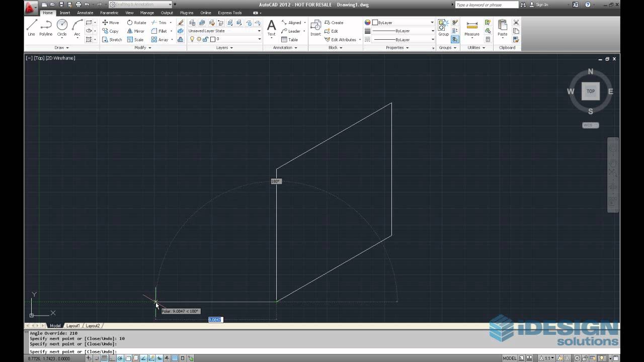Click the Create block button
The width and height of the screenshot is (644, 362).
pos(334,23)
